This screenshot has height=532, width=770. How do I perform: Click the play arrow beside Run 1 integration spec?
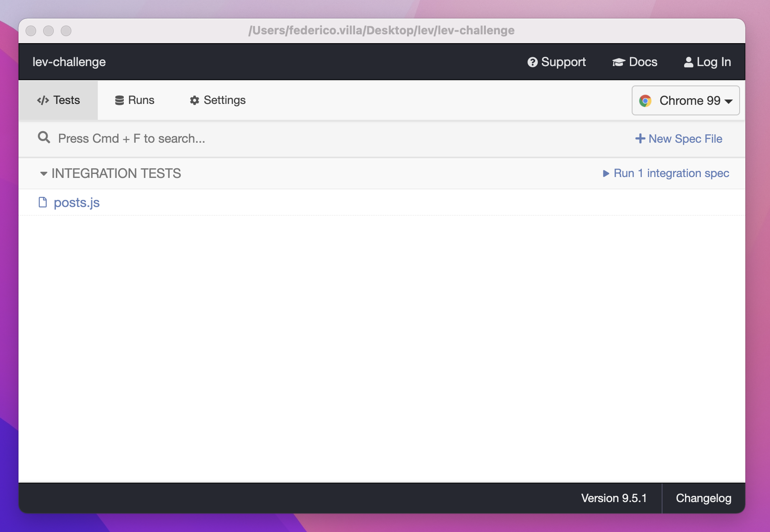point(607,174)
